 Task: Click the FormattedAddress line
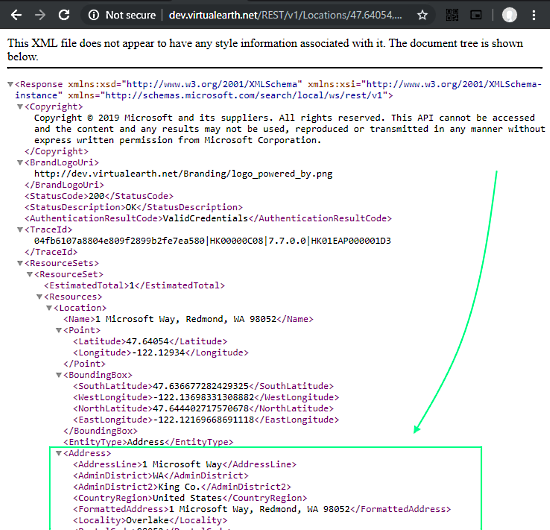[262, 509]
